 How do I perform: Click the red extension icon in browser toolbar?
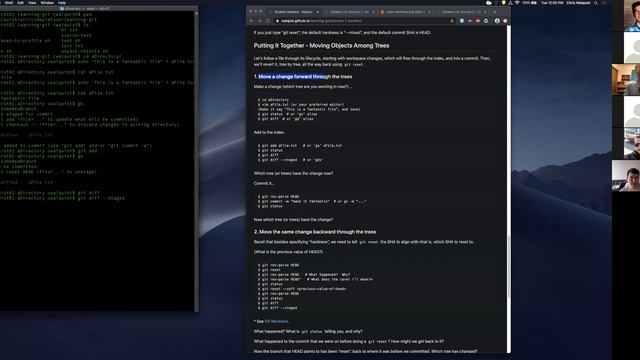coord(478,21)
